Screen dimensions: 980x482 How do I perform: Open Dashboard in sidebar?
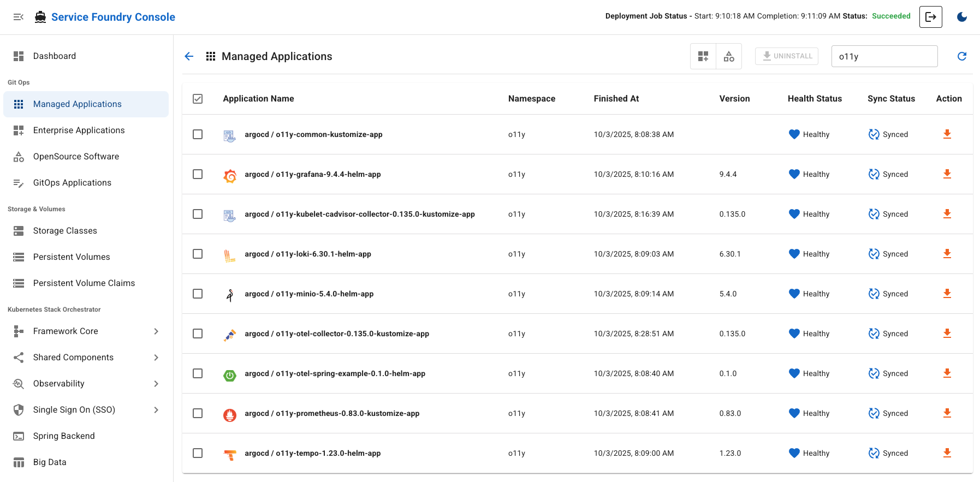coord(86,56)
